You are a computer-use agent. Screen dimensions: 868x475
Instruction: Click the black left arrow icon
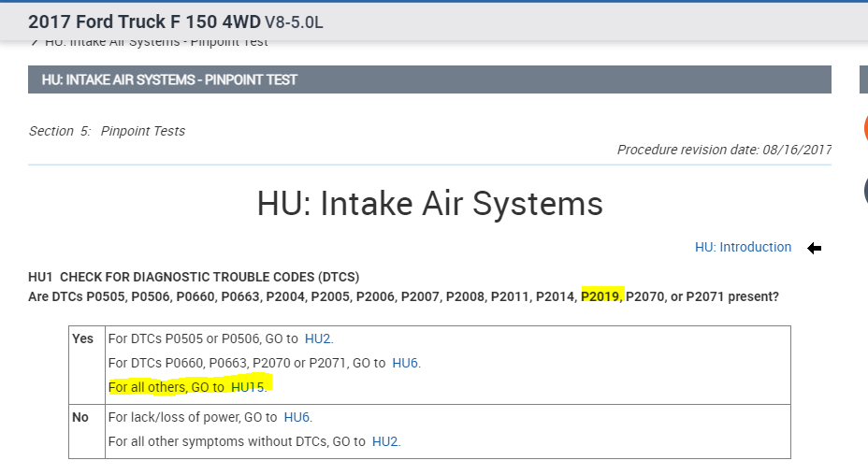point(814,248)
